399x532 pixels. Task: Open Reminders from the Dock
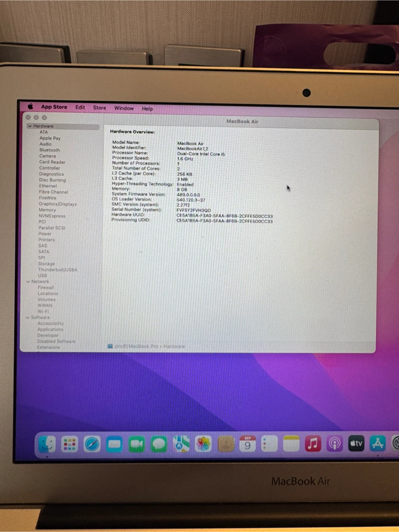coord(269,444)
